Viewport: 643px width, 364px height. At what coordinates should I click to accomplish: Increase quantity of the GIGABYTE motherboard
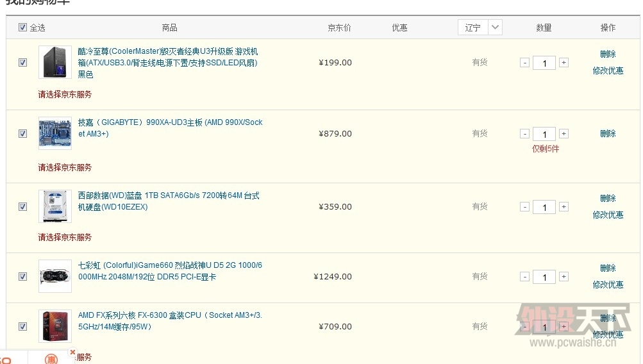(x=564, y=134)
